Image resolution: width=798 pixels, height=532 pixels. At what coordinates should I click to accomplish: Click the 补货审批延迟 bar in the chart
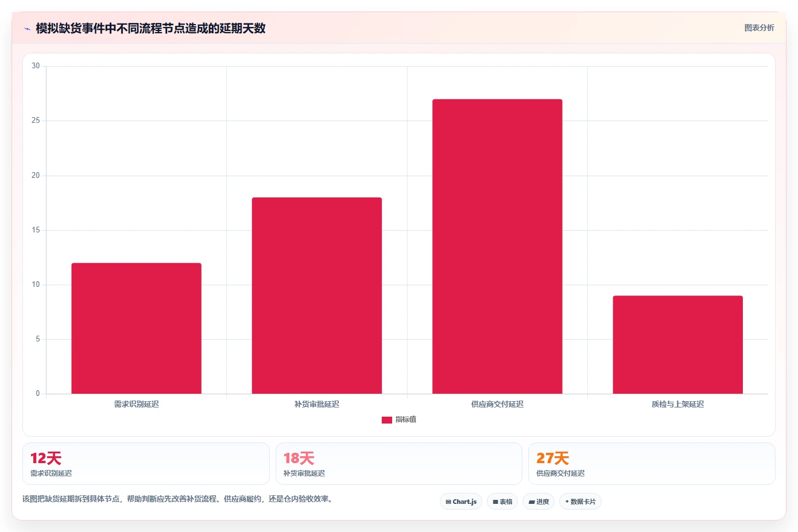(x=317, y=296)
